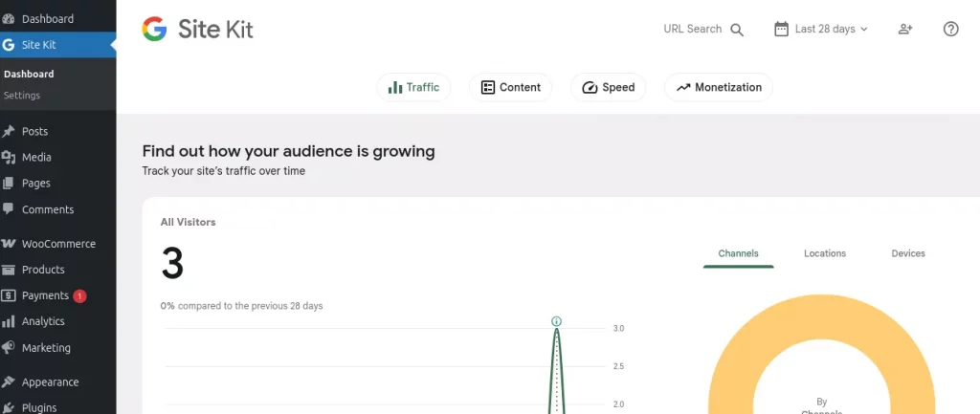Screen dimensions: 980x414
Task: Click the Find out how your audience is growing heading
Action: pyautogui.click(x=289, y=152)
